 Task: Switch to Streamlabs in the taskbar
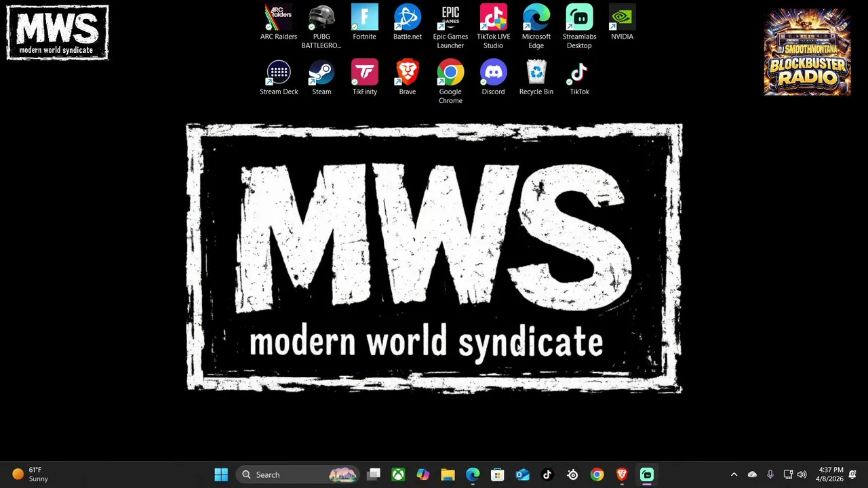click(x=647, y=475)
